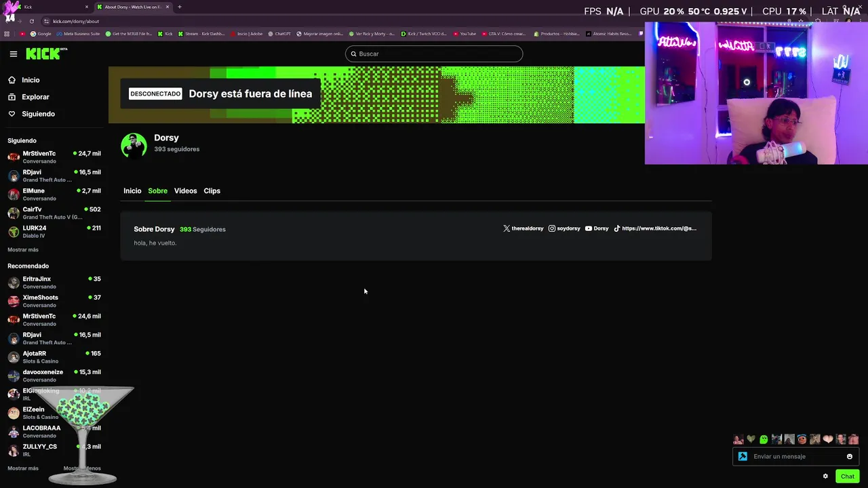Open ZULLYY_CS recommended channel

pos(54,450)
